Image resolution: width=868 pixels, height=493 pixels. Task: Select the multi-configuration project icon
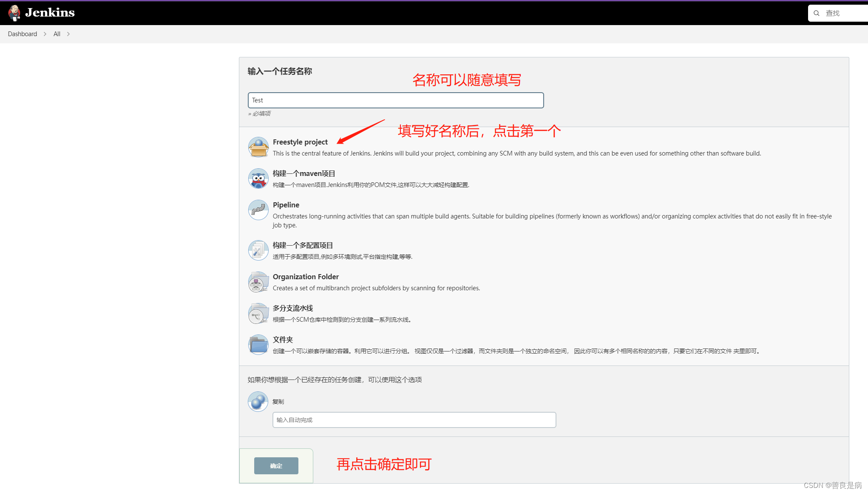(258, 250)
